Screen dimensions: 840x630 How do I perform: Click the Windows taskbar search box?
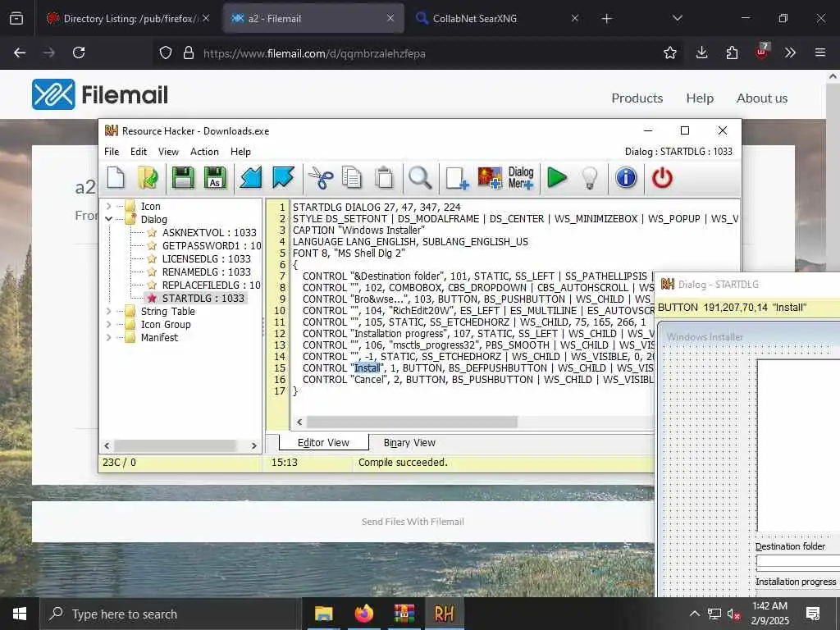[x=171, y=614]
